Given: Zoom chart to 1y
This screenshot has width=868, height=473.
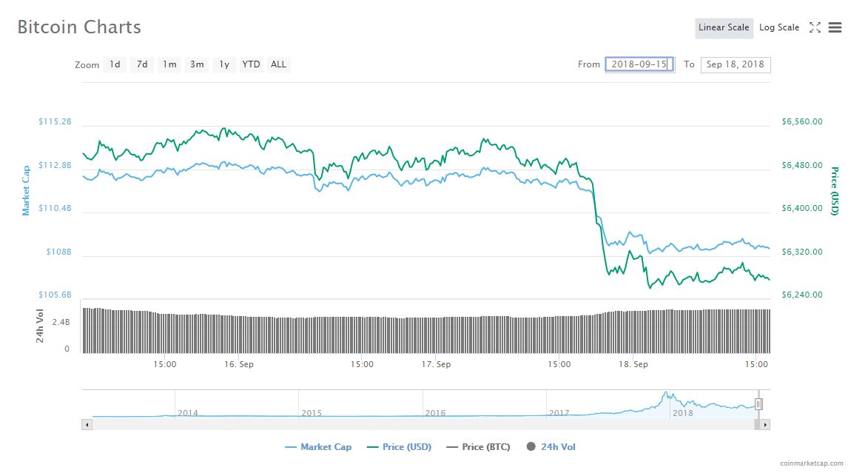Looking at the screenshot, I should click(x=224, y=64).
